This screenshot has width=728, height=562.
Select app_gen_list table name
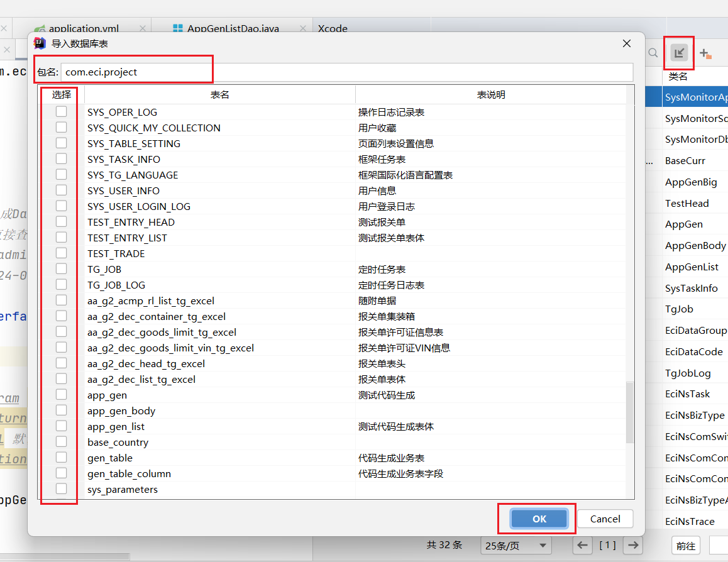point(116,427)
